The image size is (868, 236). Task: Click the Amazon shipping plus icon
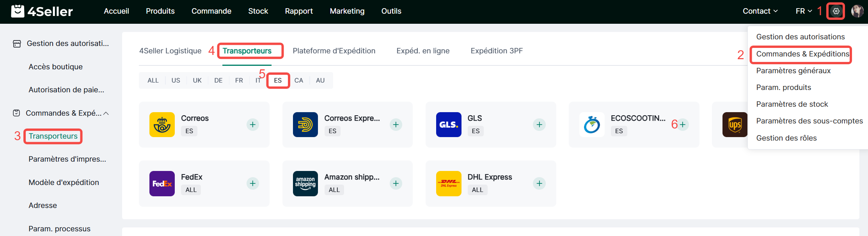[x=396, y=183]
